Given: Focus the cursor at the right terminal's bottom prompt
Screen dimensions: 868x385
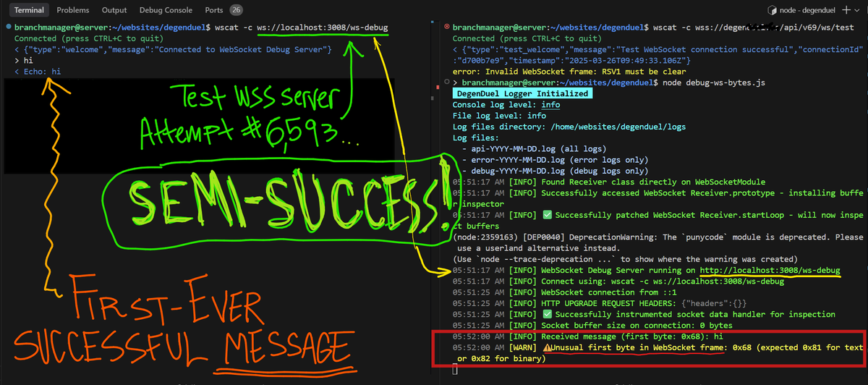Looking at the screenshot, I should pyautogui.click(x=456, y=370).
